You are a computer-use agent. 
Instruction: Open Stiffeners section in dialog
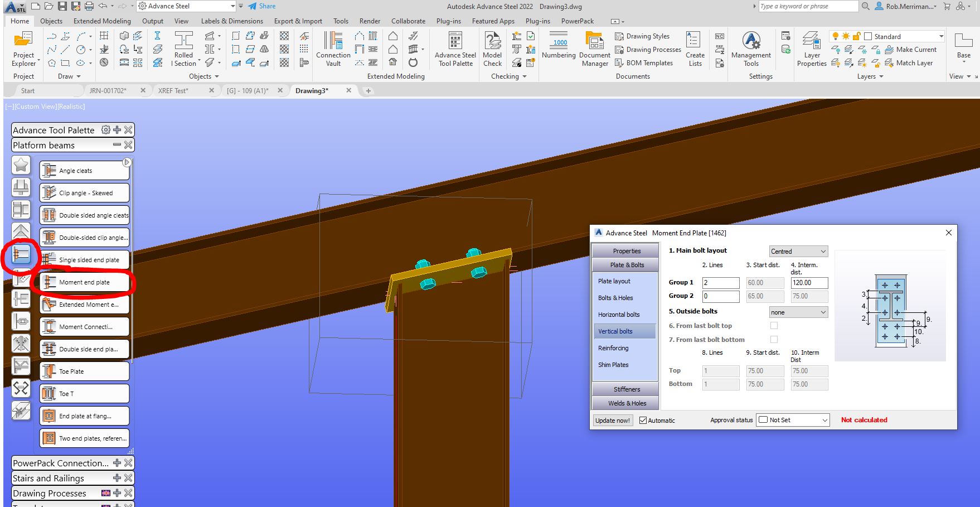point(627,389)
